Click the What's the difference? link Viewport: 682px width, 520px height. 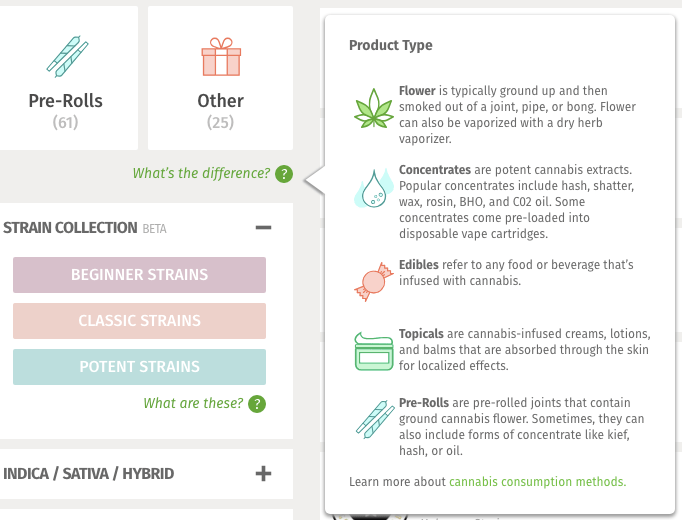pos(201,174)
